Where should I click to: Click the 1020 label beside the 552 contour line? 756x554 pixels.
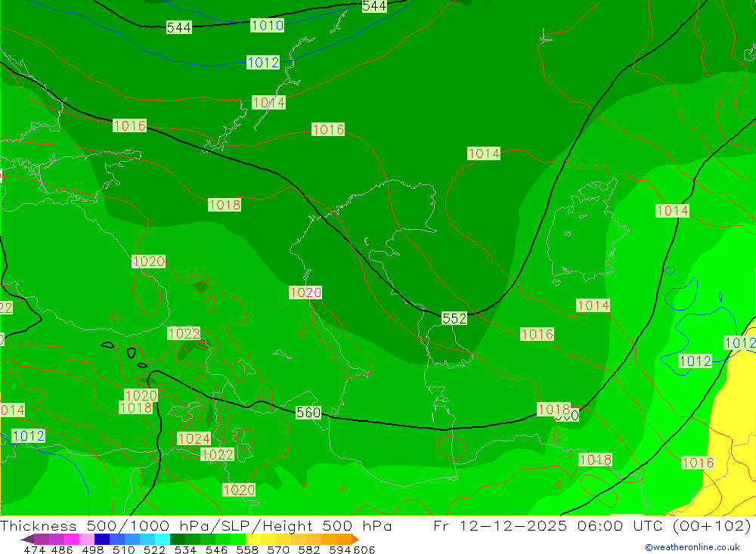coord(305,292)
